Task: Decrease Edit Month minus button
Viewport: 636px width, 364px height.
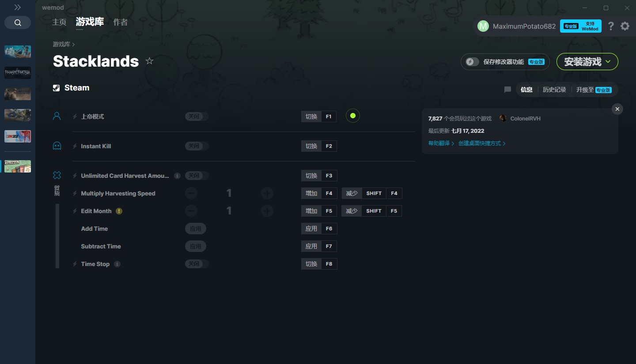Action: pos(191,211)
